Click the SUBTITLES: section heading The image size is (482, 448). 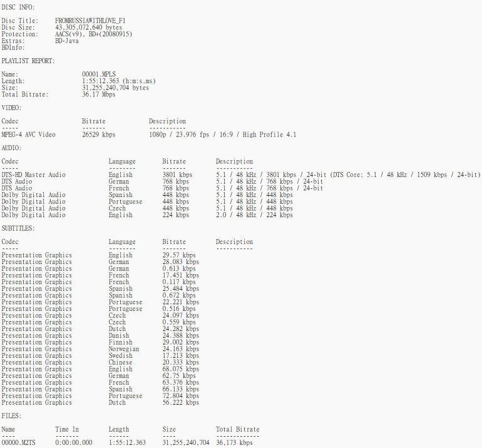(x=18, y=228)
